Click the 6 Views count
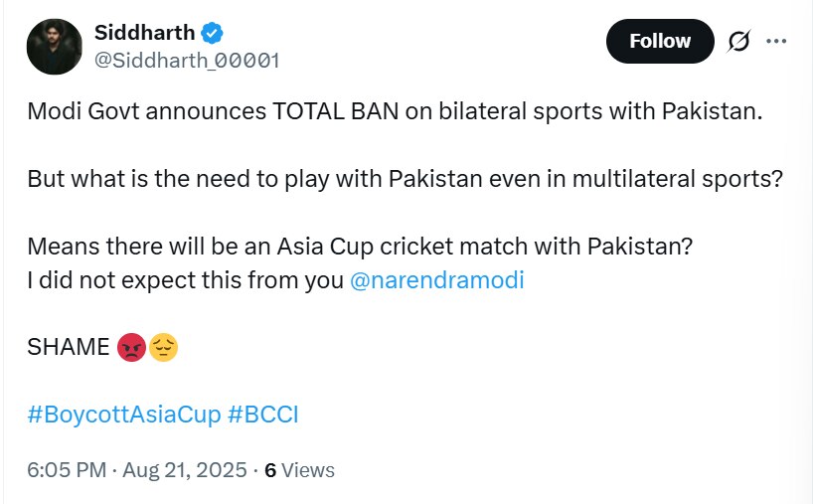This screenshot has height=504, width=813. click(x=299, y=470)
